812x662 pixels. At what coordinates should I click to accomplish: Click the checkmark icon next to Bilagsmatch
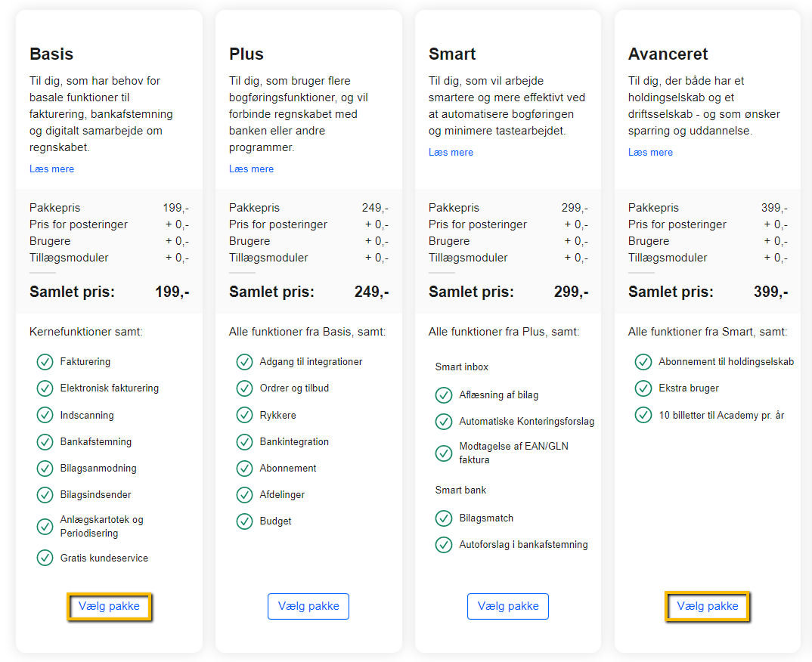(444, 518)
